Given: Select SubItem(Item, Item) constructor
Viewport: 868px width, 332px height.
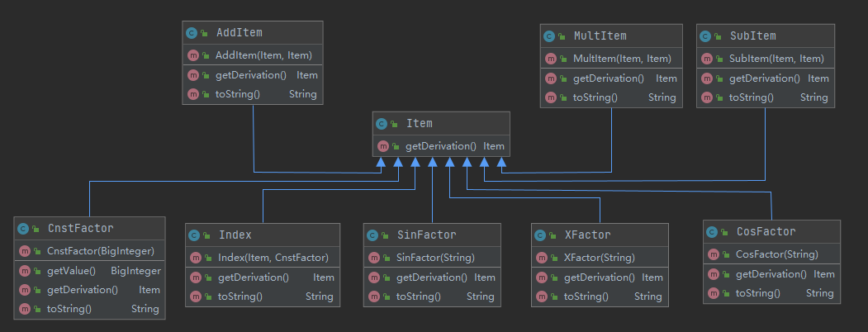Looking at the screenshot, I should [776, 59].
